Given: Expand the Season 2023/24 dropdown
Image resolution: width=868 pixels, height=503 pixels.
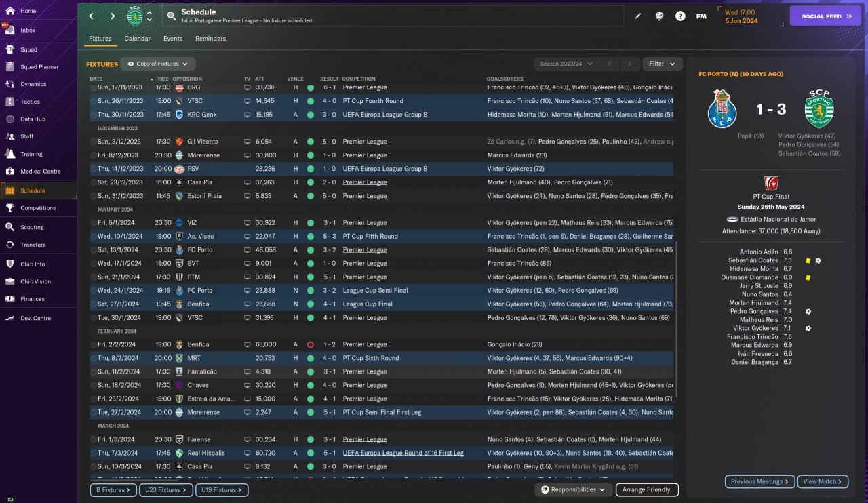Looking at the screenshot, I should pyautogui.click(x=566, y=64).
